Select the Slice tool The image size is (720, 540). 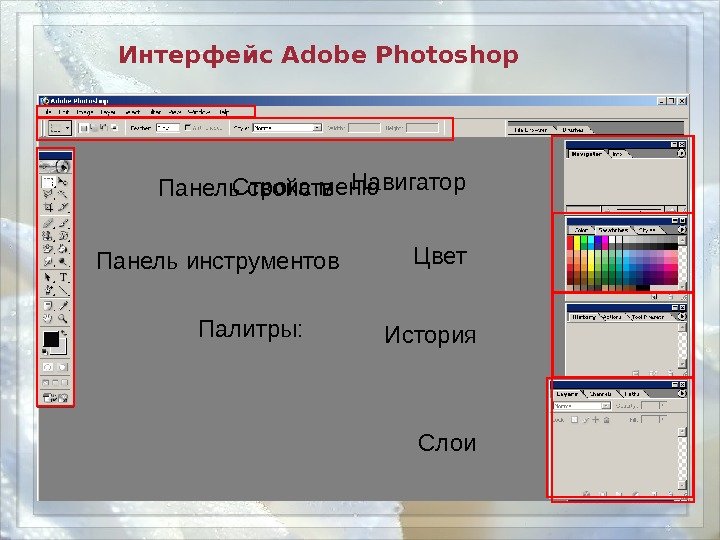point(63,208)
